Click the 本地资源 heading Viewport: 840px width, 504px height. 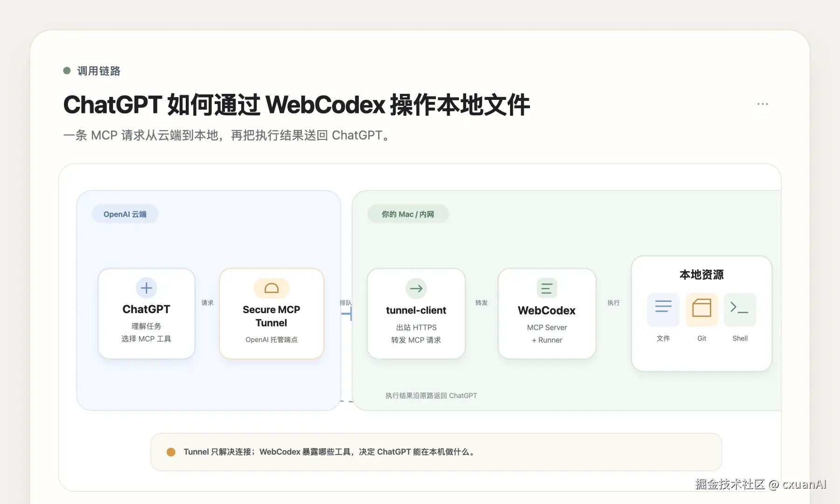coord(702,274)
